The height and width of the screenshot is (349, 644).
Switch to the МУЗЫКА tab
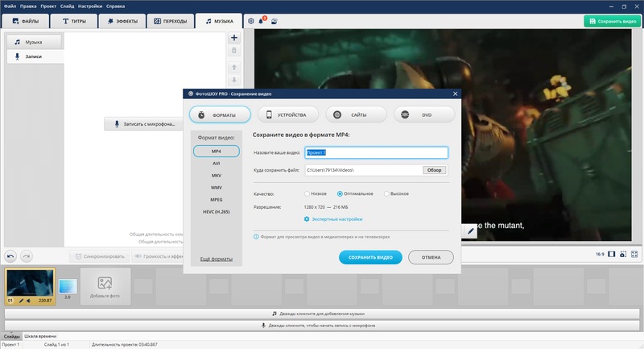[x=219, y=21]
